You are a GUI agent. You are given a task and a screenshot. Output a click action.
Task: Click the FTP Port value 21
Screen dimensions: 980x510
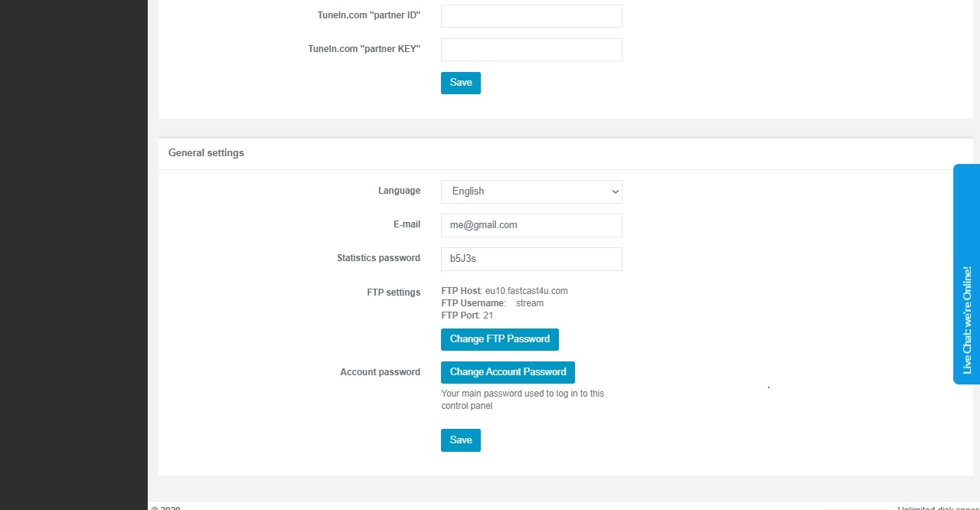click(488, 315)
